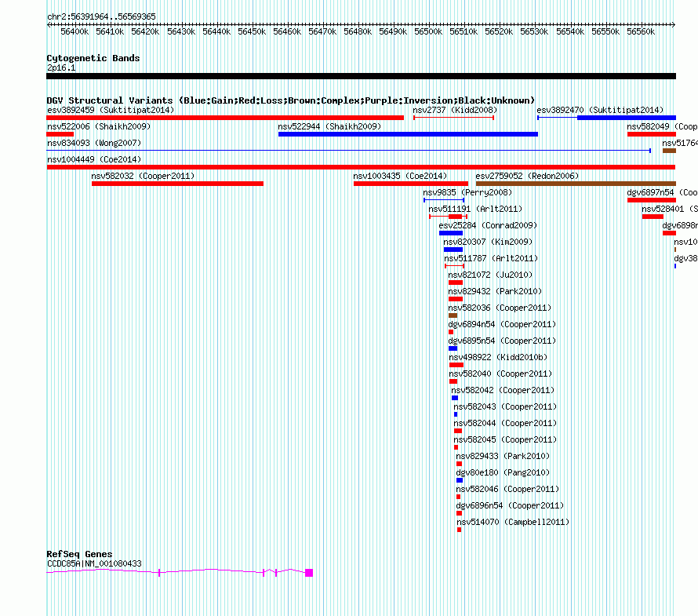Click the long red bar under nsv1004449
The height and width of the screenshot is (616, 698).
[x=361, y=167]
